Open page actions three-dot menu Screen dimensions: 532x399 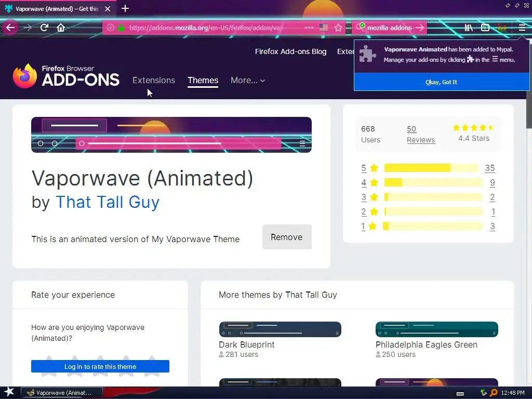pyautogui.click(x=309, y=28)
